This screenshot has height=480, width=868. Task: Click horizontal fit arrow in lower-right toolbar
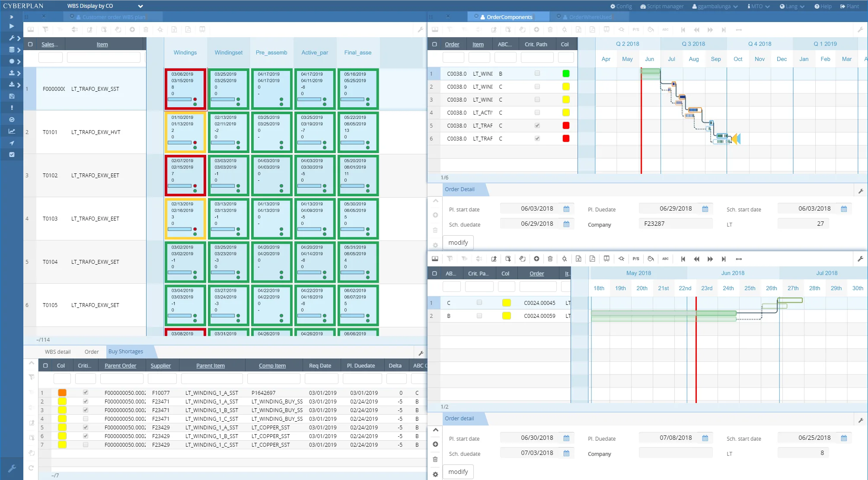click(739, 259)
